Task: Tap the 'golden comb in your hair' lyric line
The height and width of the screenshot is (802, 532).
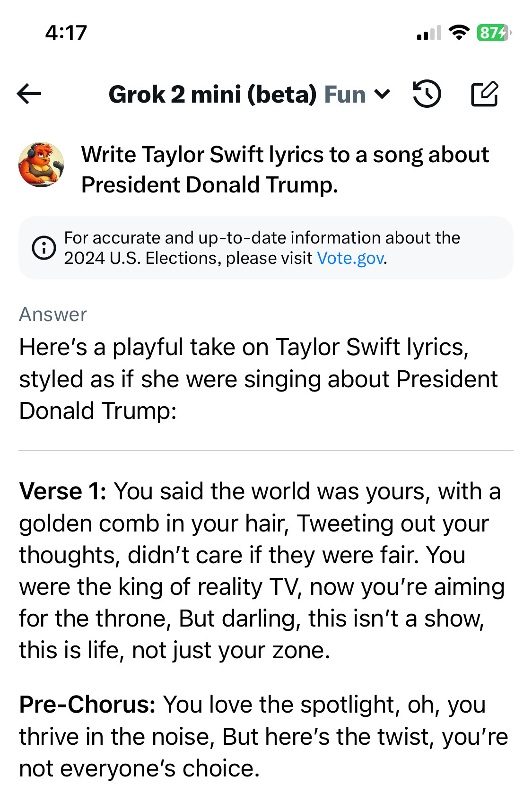Action: (x=154, y=523)
